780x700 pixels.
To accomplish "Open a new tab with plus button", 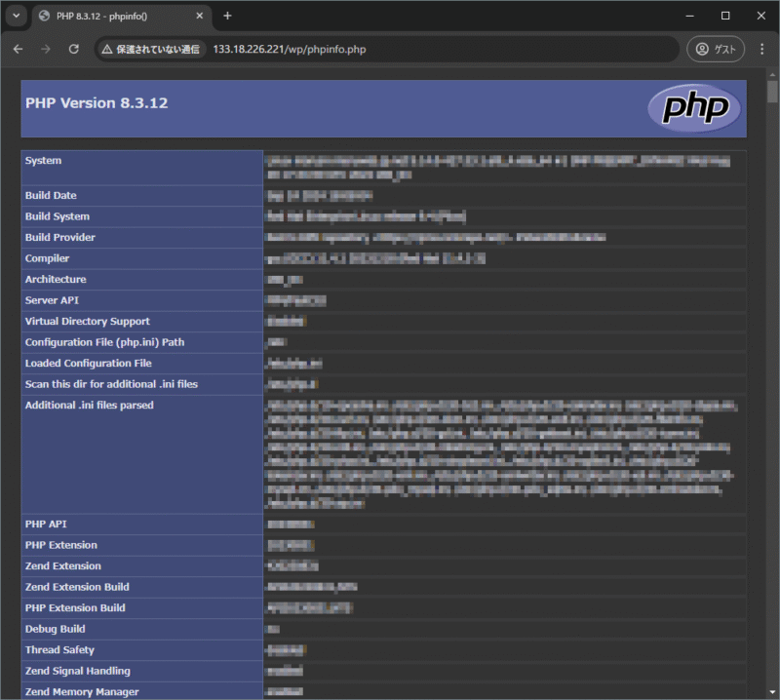I will click(x=227, y=16).
